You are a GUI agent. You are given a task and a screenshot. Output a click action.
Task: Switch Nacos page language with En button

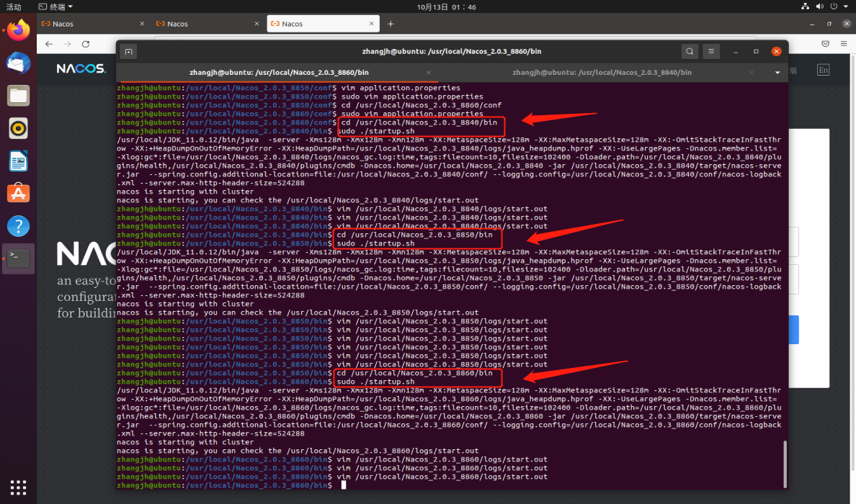pyautogui.click(x=824, y=69)
